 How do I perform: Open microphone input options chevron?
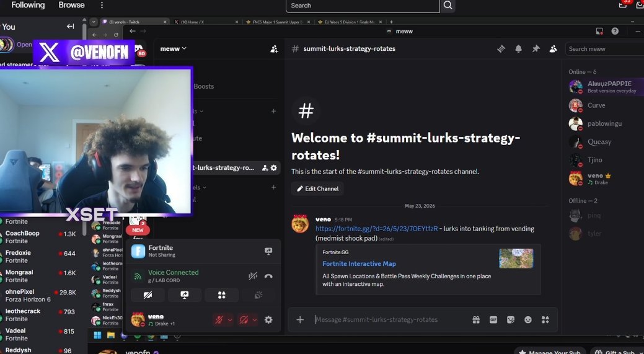point(230,319)
